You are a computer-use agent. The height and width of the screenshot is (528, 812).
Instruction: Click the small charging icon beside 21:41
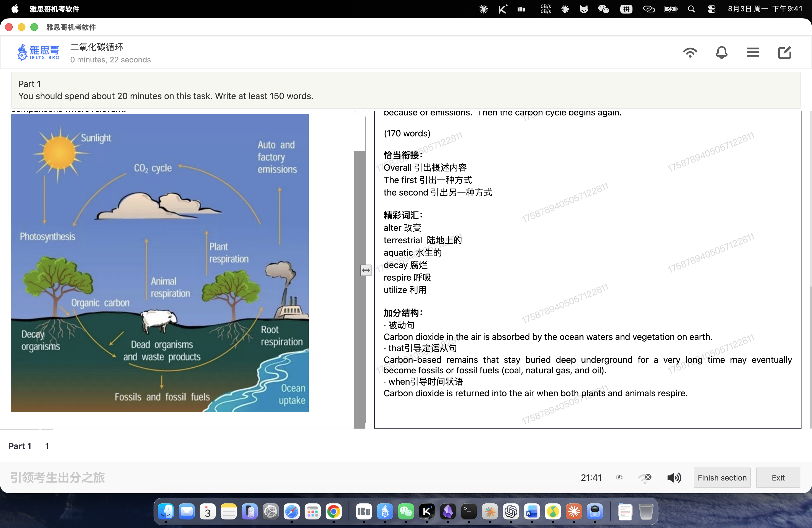(x=619, y=477)
